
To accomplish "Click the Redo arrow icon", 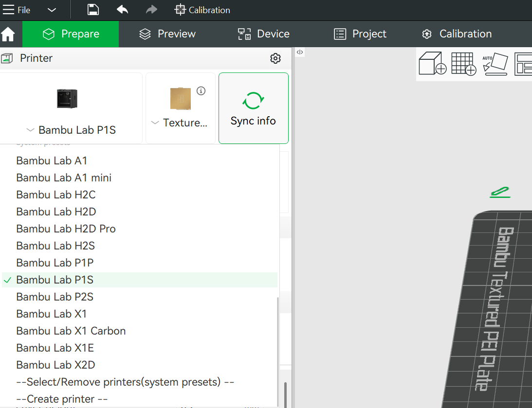I will pyautogui.click(x=151, y=10).
